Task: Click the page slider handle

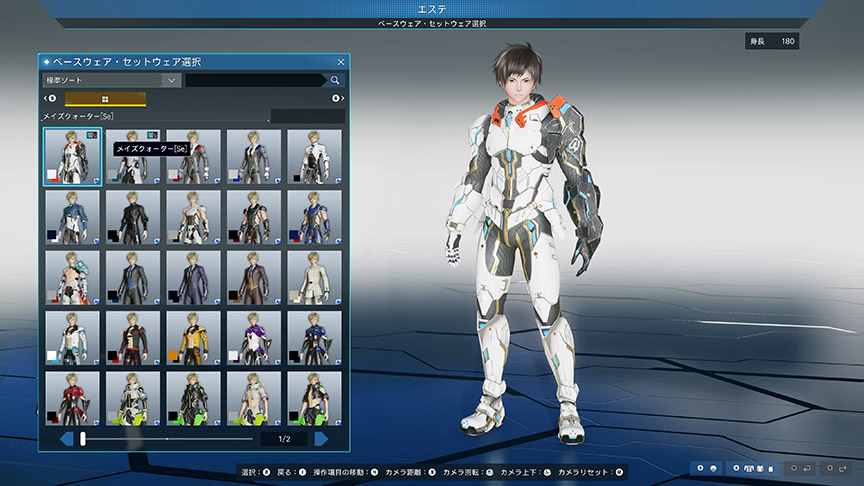Action: [83, 439]
